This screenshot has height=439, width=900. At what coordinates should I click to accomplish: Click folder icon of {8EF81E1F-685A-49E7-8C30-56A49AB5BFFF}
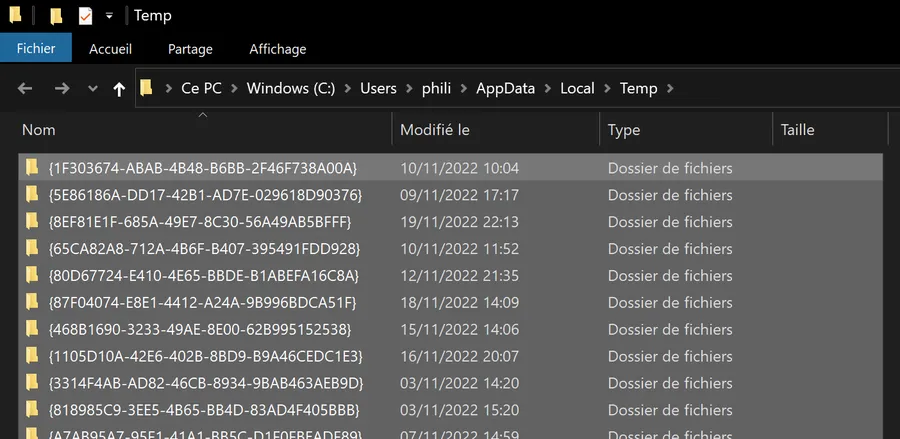coord(32,221)
